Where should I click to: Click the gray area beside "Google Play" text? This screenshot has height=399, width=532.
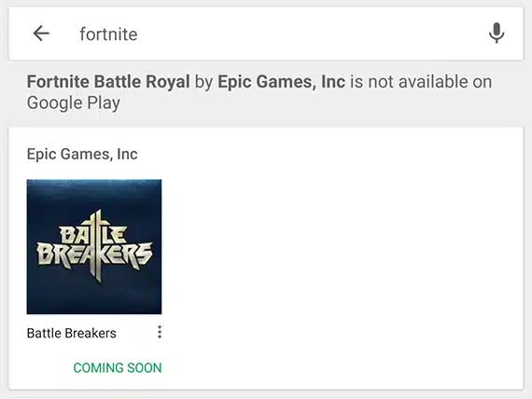click(x=305, y=103)
